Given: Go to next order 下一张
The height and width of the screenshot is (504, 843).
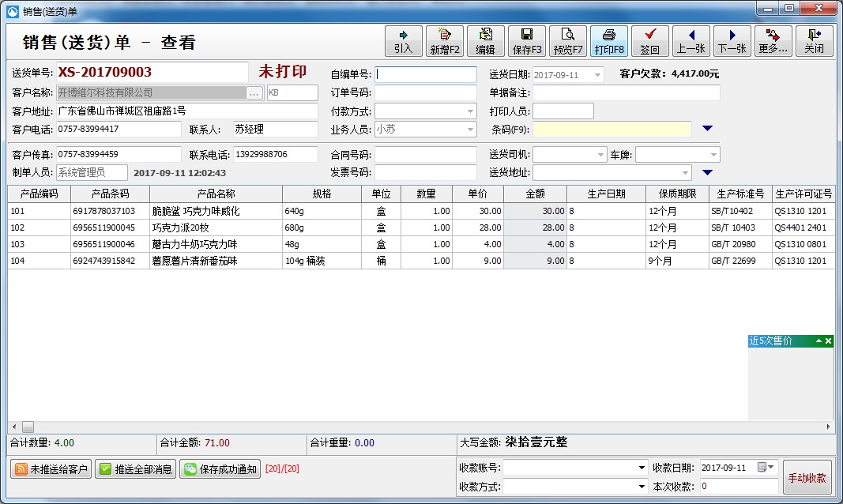Looking at the screenshot, I should [x=732, y=41].
